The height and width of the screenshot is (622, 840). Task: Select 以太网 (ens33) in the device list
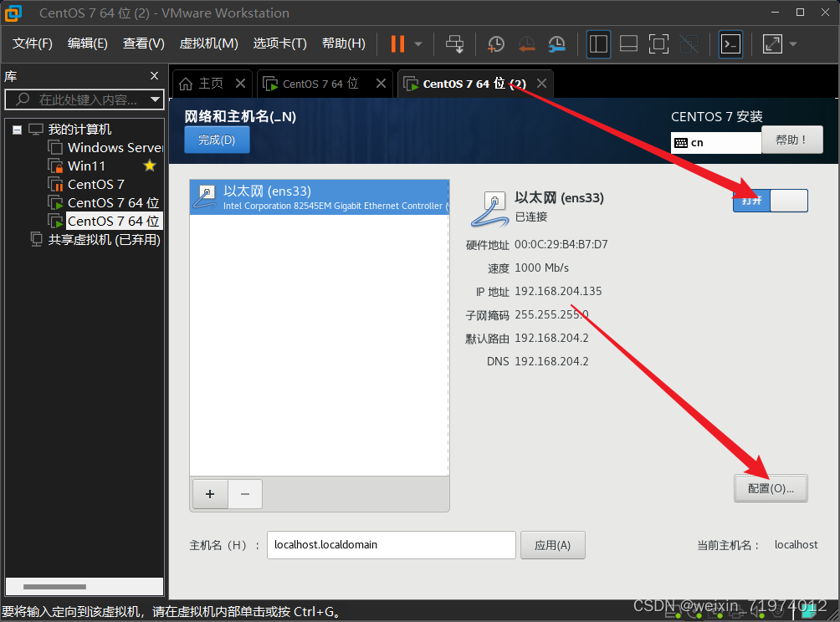tap(320, 197)
